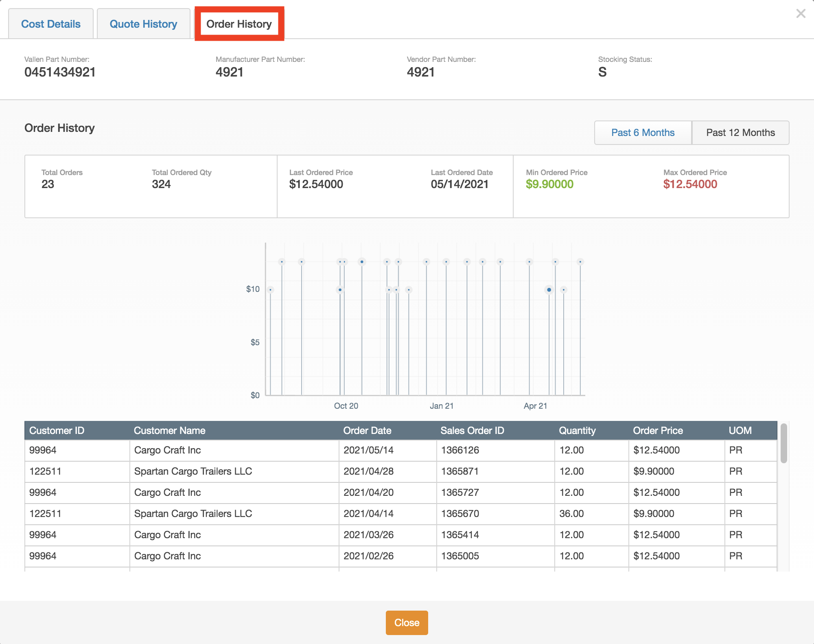Image resolution: width=814 pixels, height=644 pixels.
Task: Select the Order History tab
Action: [239, 24]
